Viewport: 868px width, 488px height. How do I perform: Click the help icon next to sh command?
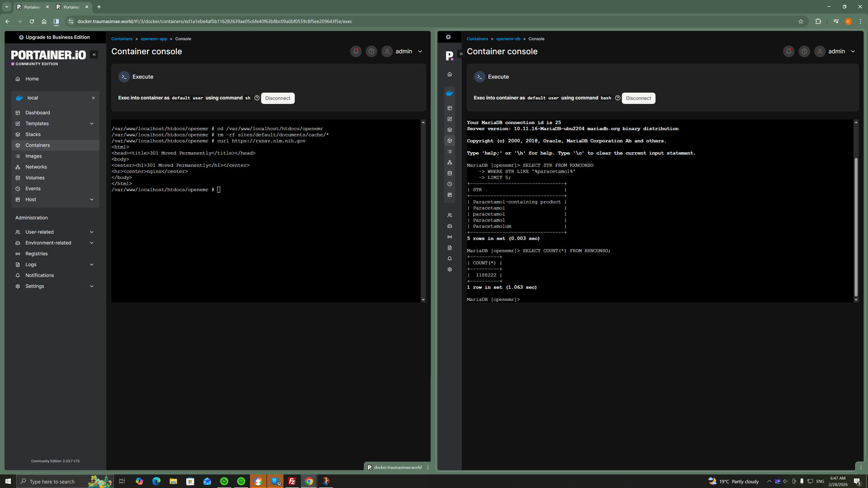point(257,98)
